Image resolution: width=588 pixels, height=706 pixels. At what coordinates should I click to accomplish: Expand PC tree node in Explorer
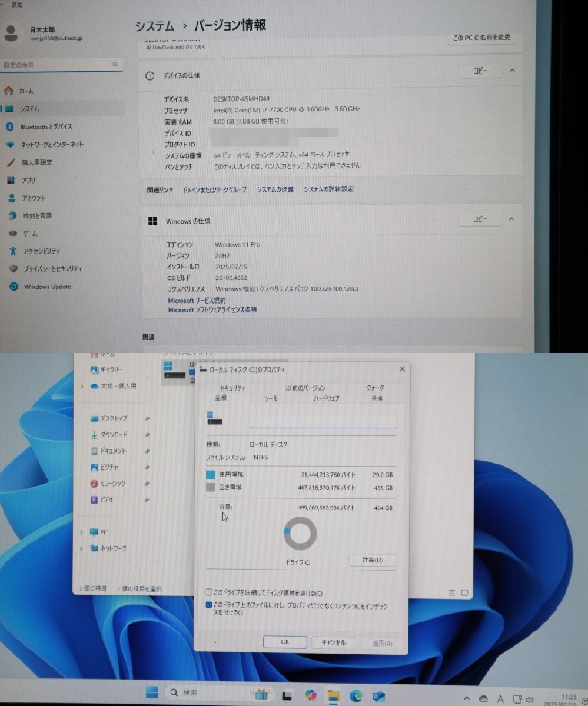[x=82, y=532]
